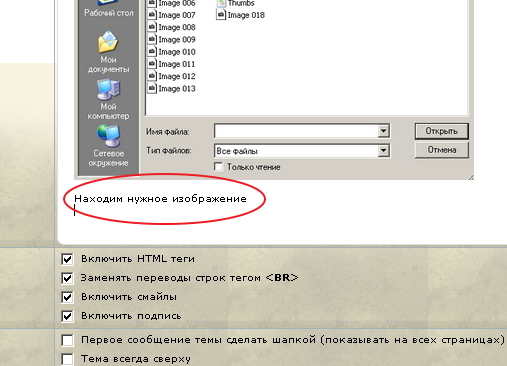Open Мой компьютер shortcut
This screenshot has width=507, height=366.
pos(108,99)
